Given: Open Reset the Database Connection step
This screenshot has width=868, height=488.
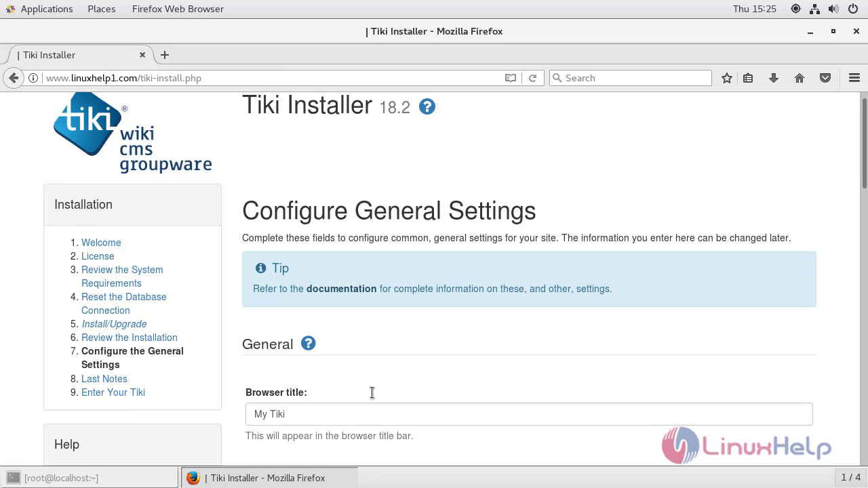Looking at the screenshot, I should click(x=124, y=304).
